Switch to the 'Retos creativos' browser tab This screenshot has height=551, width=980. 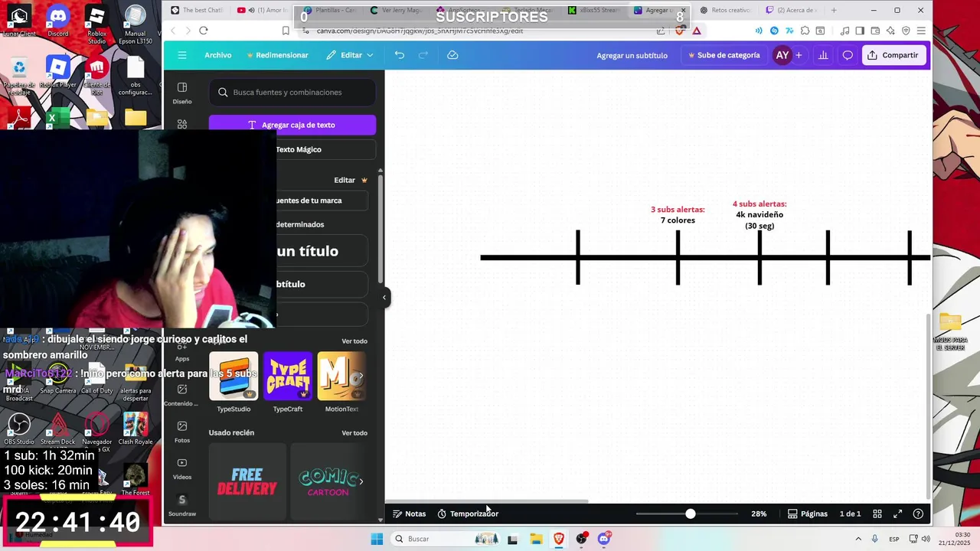[725, 10]
